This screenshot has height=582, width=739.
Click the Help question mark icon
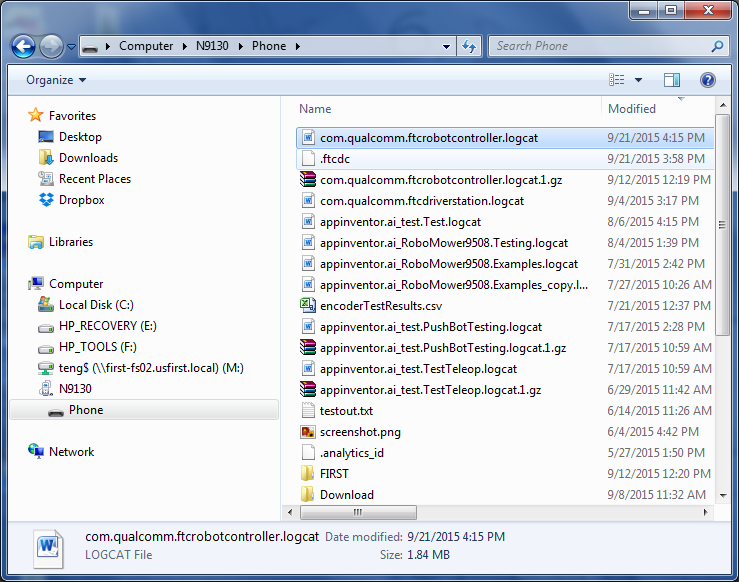click(x=707, y=80)
